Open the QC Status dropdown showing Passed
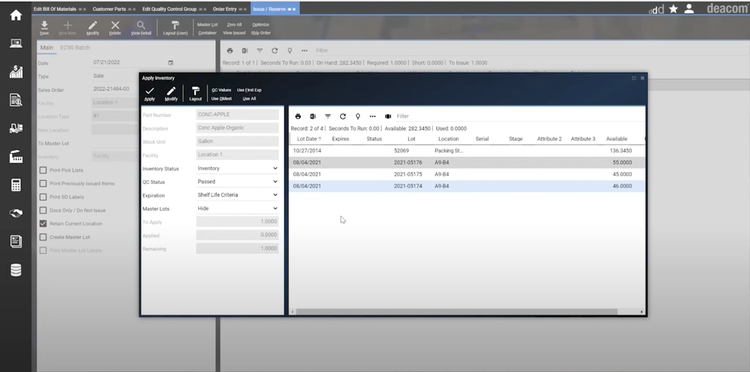This screenshot has height=372, width=750. pyautogui.click(x=237, y=182)
